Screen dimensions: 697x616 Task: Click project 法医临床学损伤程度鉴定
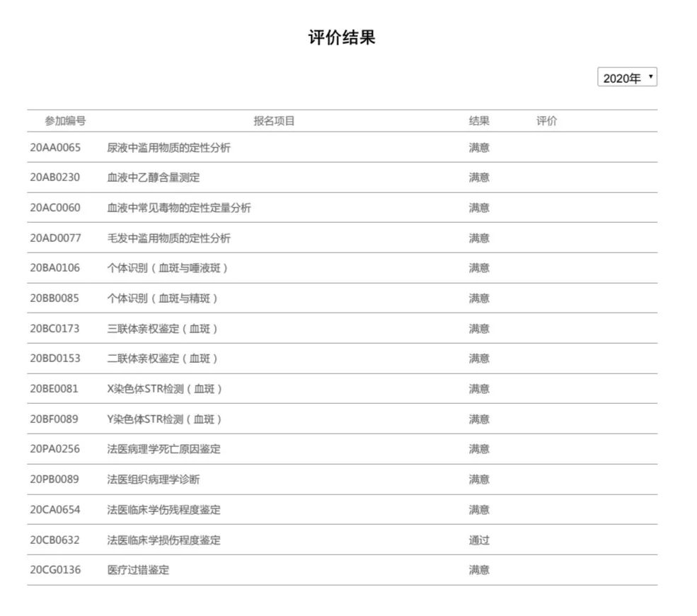[164, 540]
